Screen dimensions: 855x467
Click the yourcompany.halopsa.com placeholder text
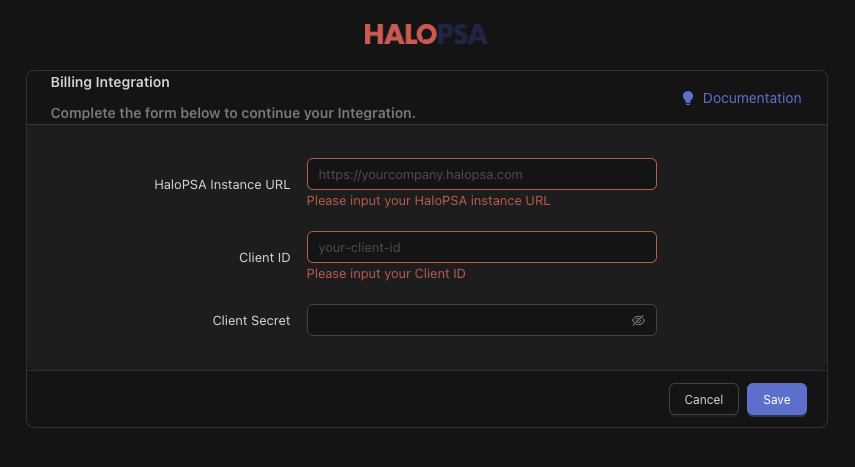420,174
